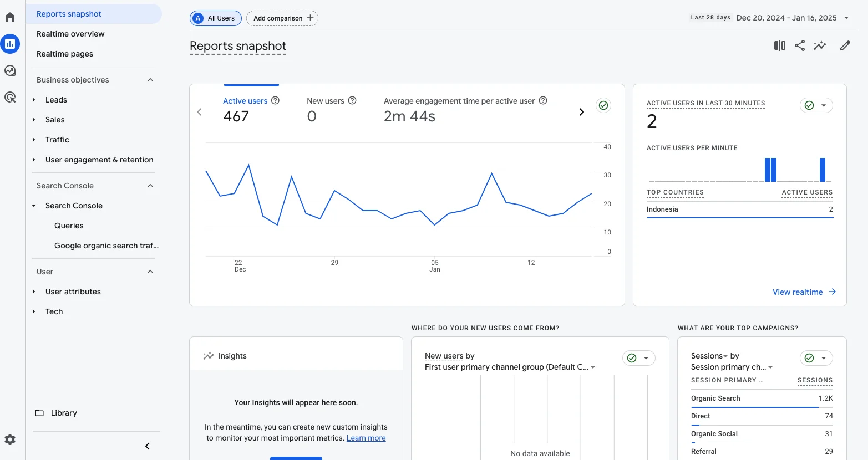Open the Explore icon in left rail
Viewport: 868px width, 460px height.
click(10, 70)
